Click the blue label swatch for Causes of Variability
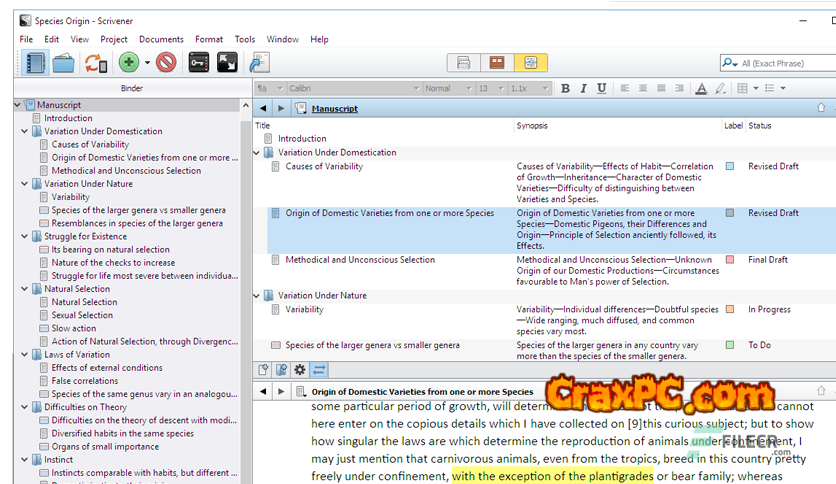The height and width of the screenshot is (484, 836). click(730, 167)
